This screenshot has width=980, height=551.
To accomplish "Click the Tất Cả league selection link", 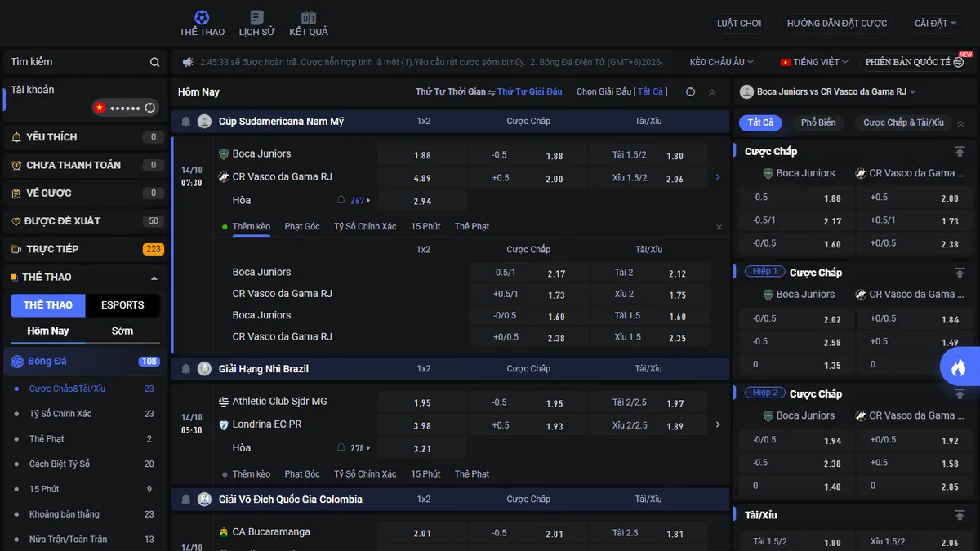I will tap(651, 92).
